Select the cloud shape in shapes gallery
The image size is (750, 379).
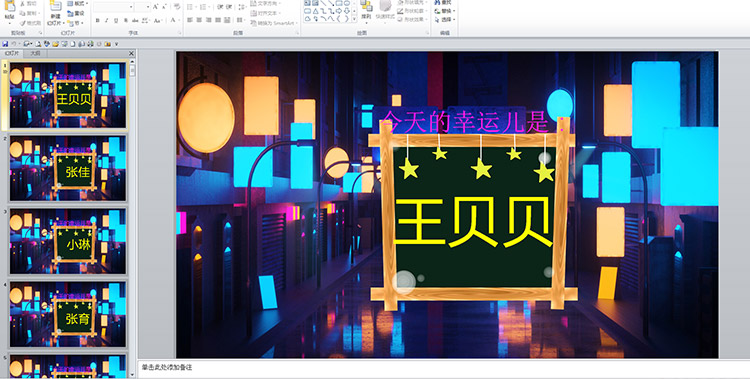point(308,19)
